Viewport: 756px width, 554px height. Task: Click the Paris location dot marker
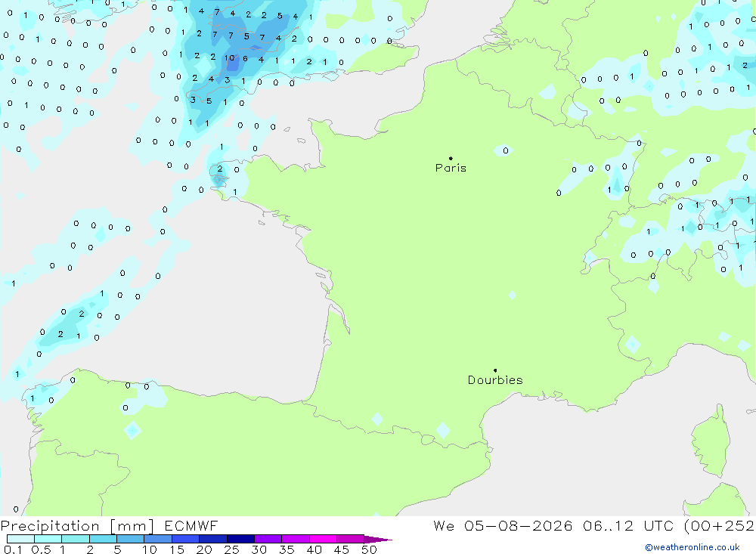[x=451, y=158]
